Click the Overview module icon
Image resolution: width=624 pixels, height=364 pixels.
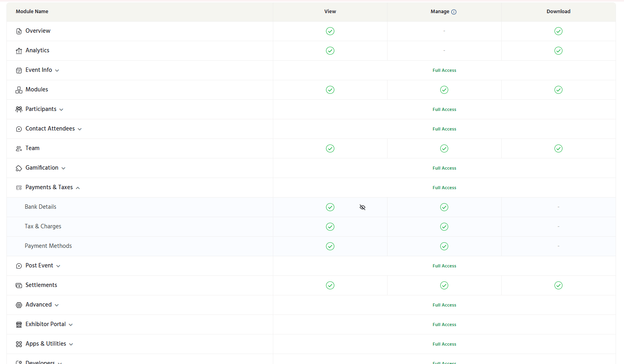point(19,31)
